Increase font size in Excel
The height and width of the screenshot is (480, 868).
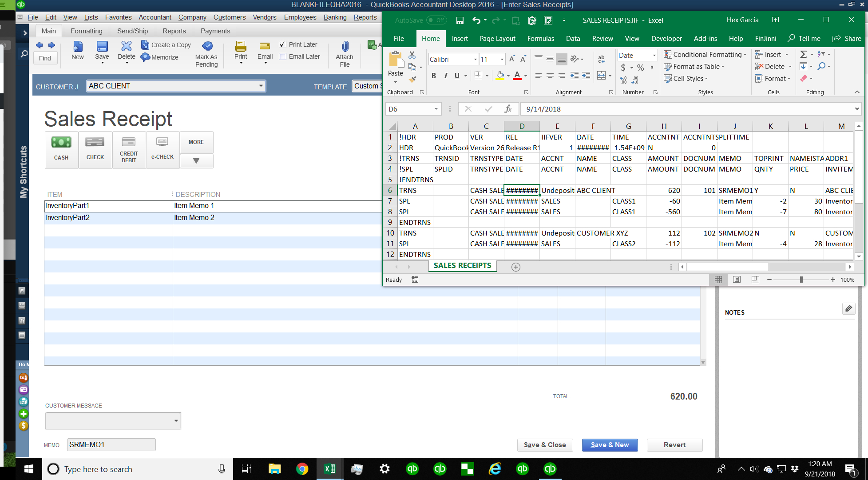point(512,59)
